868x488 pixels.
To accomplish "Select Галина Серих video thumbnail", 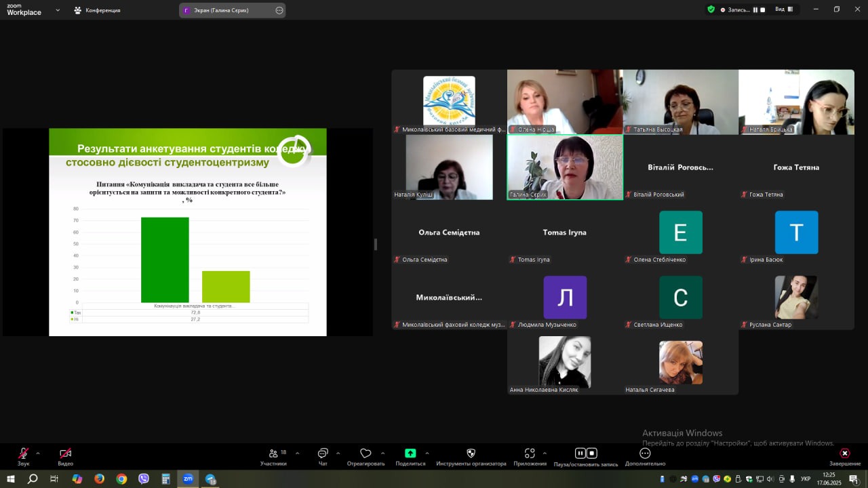I will tap(565, 167).
